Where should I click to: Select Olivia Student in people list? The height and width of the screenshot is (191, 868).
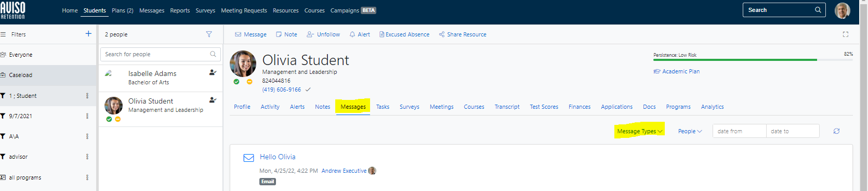click(161, 109)
